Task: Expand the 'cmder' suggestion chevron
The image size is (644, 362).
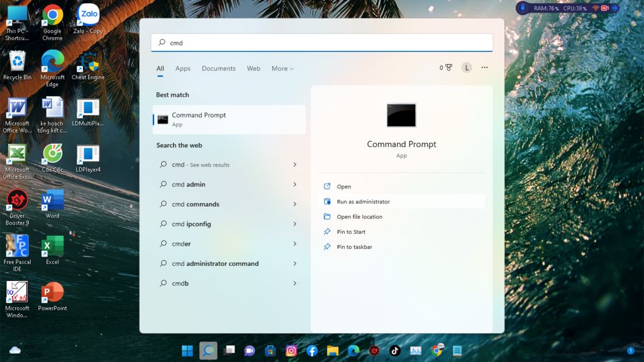Action: pyautogui.click(x=295, y=243)
